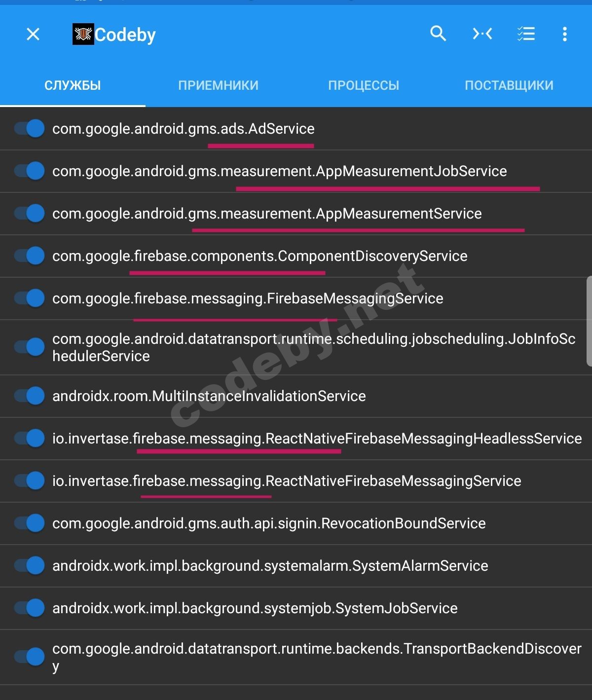Screen dimensions: 592x700
Task: Select the com.google.android.gms.ads.AdService row text
Action: pos(184,129)
